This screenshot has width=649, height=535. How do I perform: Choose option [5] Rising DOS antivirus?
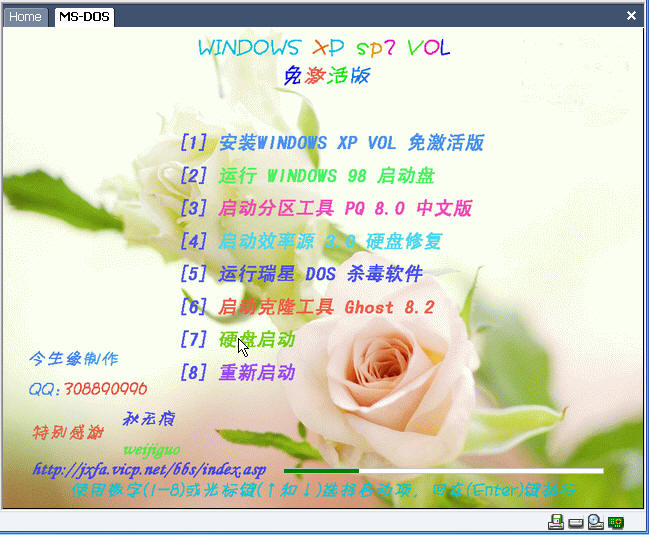click(301, 274)
